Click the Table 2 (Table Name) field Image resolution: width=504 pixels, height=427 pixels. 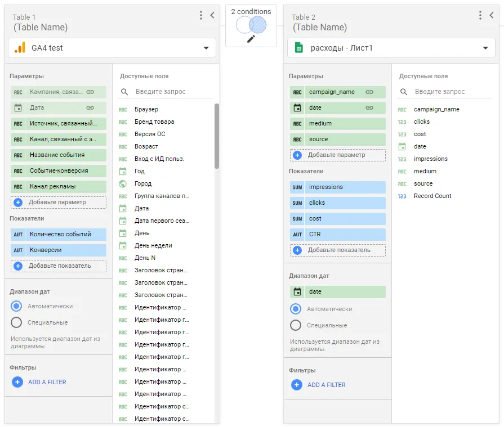coord(320,28)
